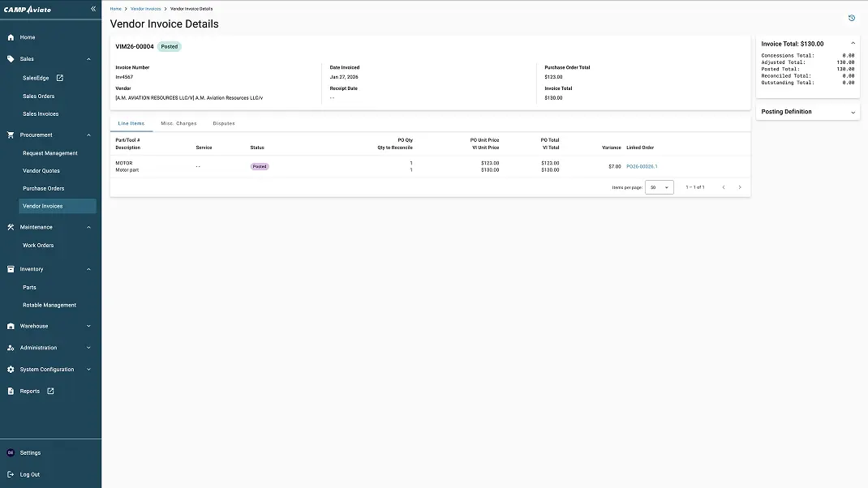This screenshot has width=868, height=488.
Task: Open the history icon at top right
Action: pos(852,19)
